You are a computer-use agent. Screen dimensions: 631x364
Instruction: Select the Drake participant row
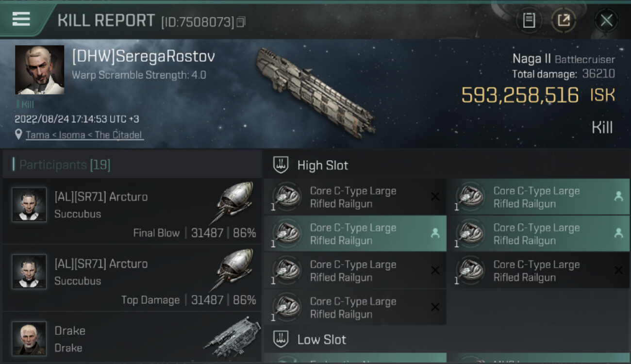[132, 338]
